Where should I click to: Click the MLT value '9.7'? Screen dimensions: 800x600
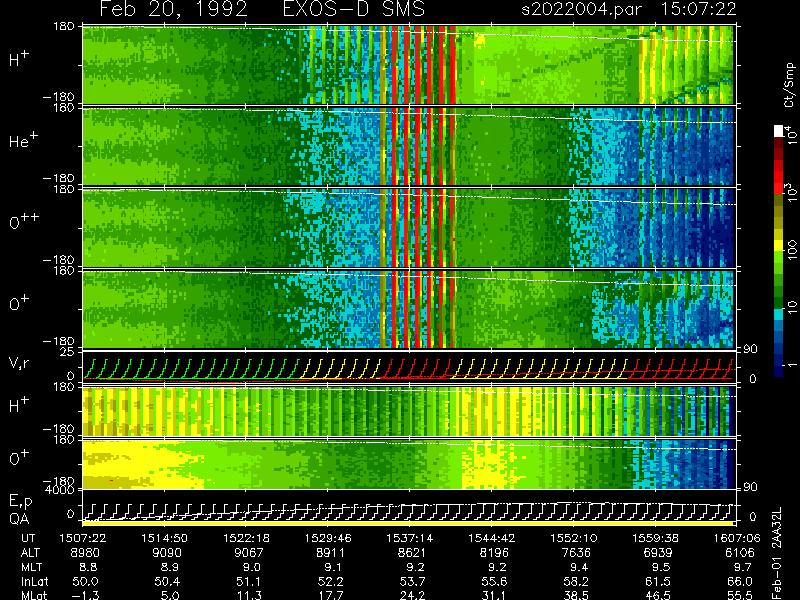click(744, 567)
